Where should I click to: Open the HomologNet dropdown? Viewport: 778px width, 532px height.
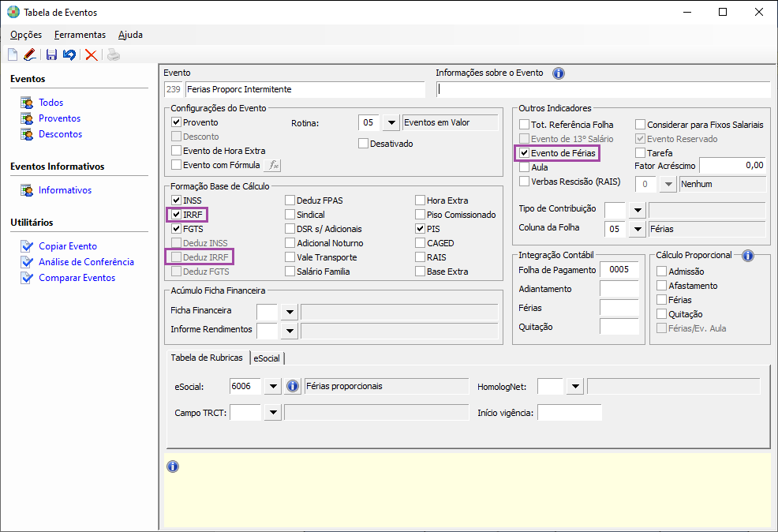tap(575, 386)
